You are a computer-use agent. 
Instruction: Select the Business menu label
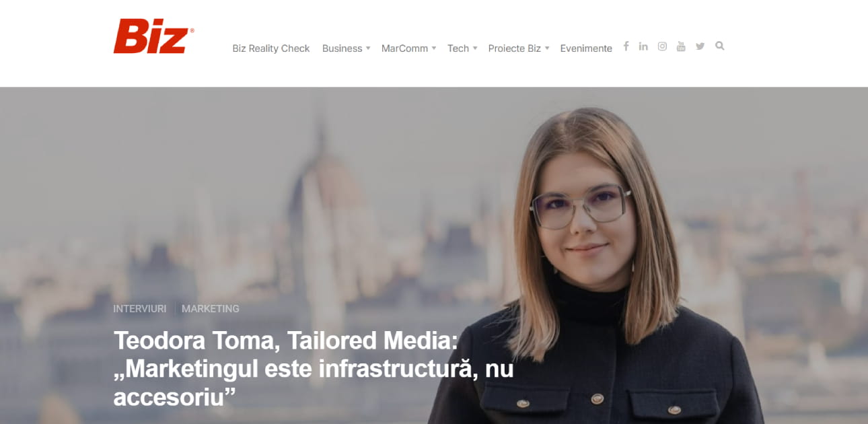[x=342, y=48]
